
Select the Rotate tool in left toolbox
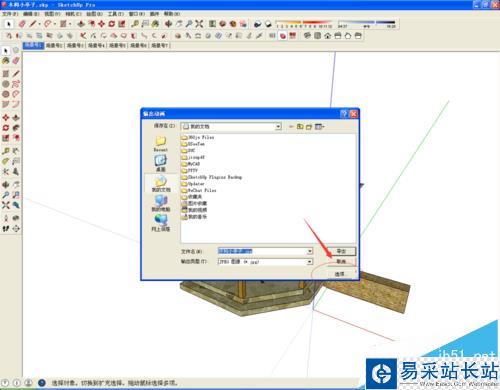coord(6,128)
